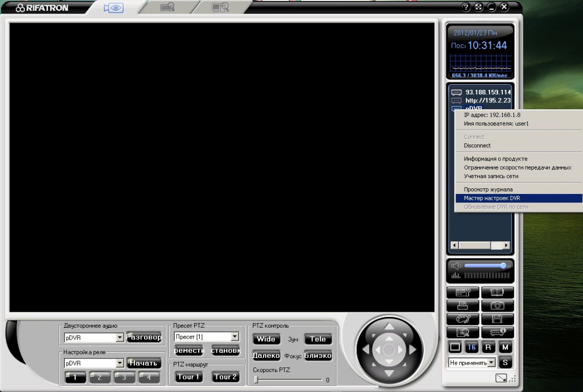
Task: Toggle the 16-channel view button
Action: [x=471, y=346]
